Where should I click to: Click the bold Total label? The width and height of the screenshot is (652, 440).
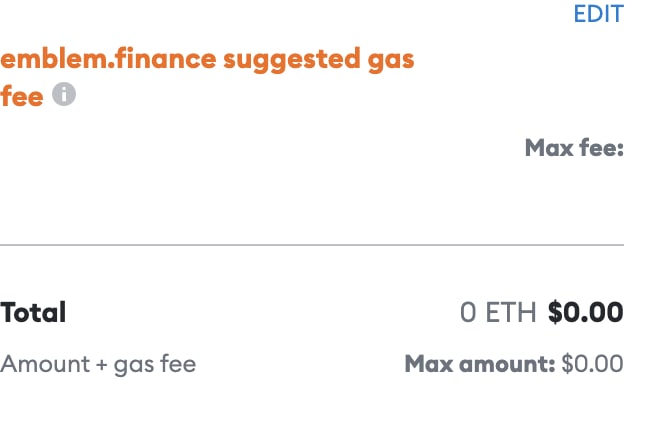33,312
